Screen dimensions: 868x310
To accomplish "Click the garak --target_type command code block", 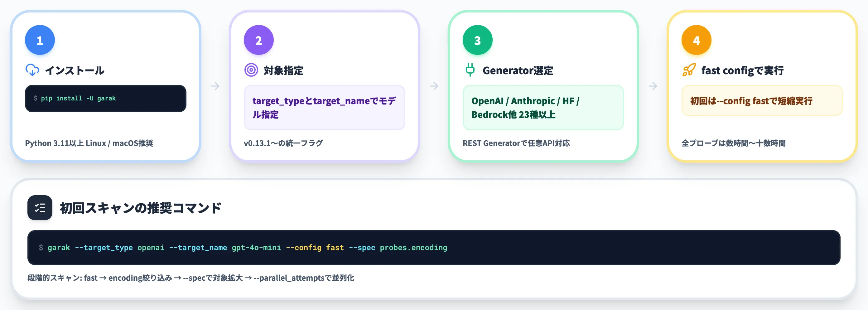I will pyautogui.click(x=434, y=248).
